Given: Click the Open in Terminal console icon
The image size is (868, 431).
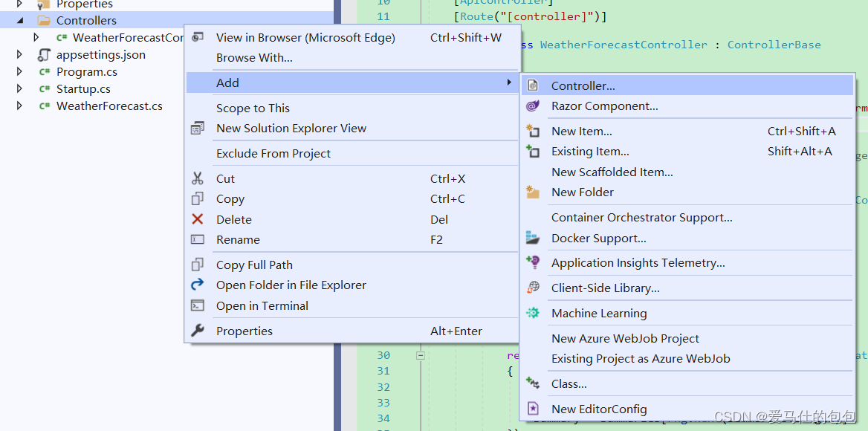Looking at the screenshot, I should click(198, 305).
